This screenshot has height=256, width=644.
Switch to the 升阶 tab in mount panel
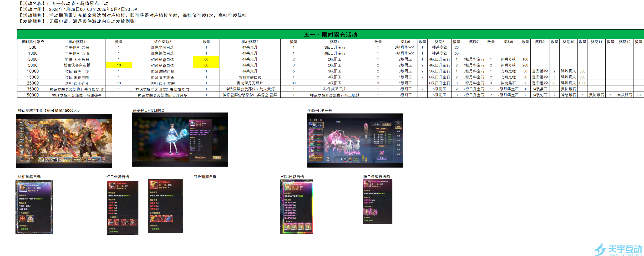point(376,124)
